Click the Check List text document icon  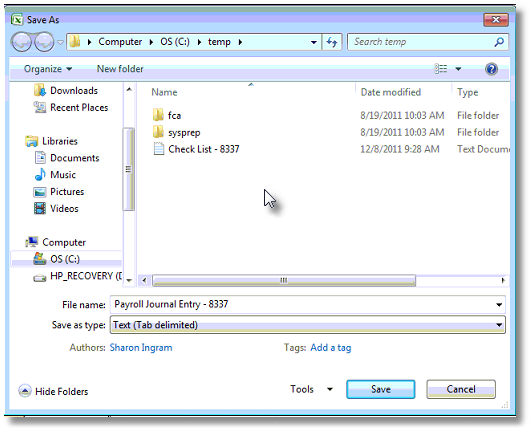(x=158, y=149)
